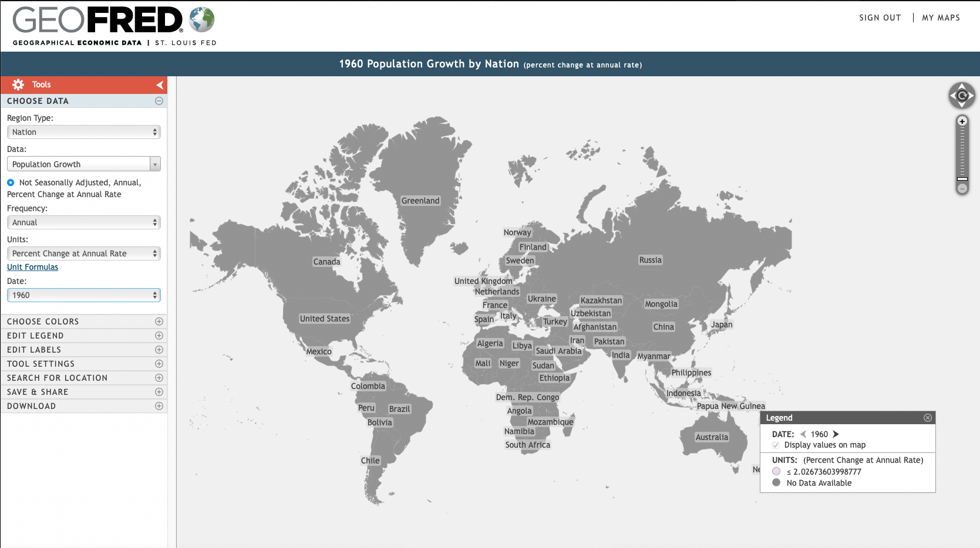
Task: Collapse the Tools panel with the arrow
Action: [160, 84]
